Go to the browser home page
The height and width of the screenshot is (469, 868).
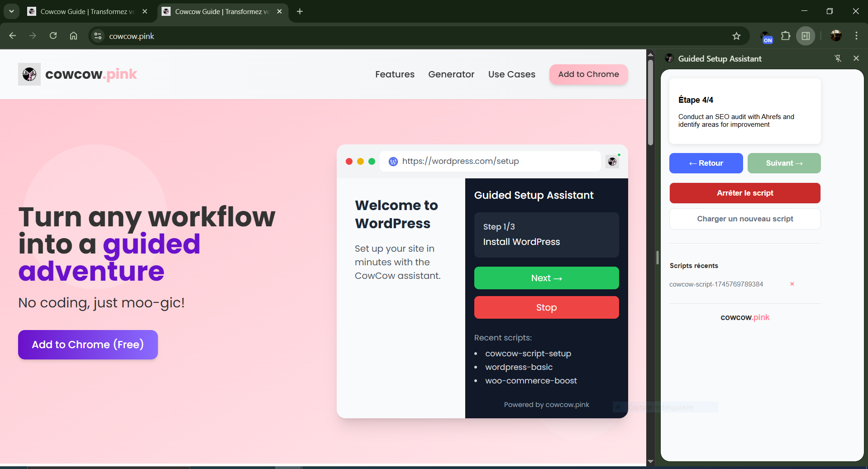click(x=73, y=36)
